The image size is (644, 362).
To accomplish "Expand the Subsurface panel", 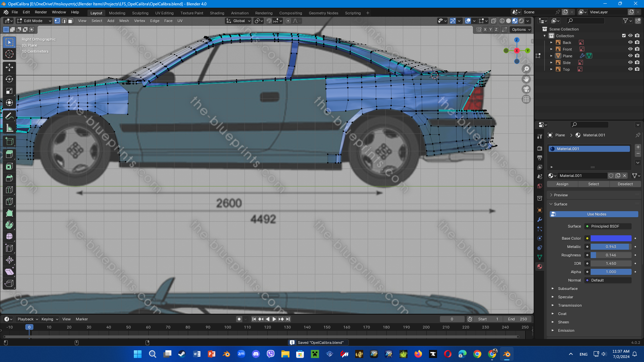I will point(568,289).
